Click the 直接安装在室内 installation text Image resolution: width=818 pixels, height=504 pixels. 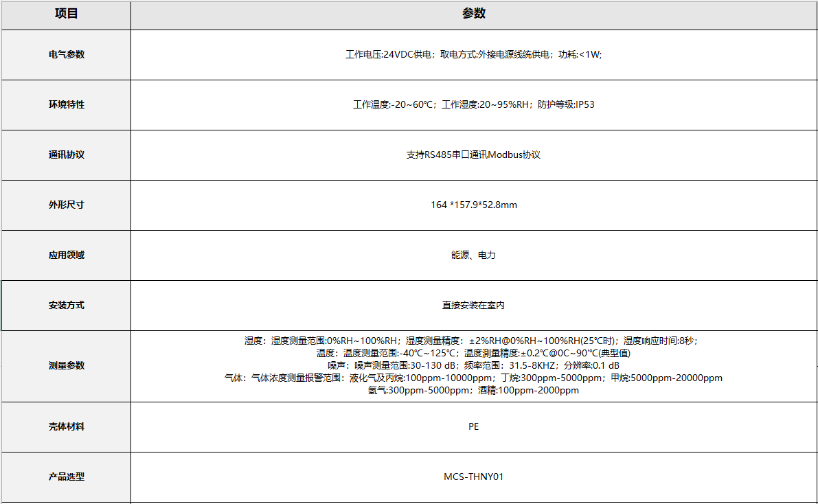473,305
